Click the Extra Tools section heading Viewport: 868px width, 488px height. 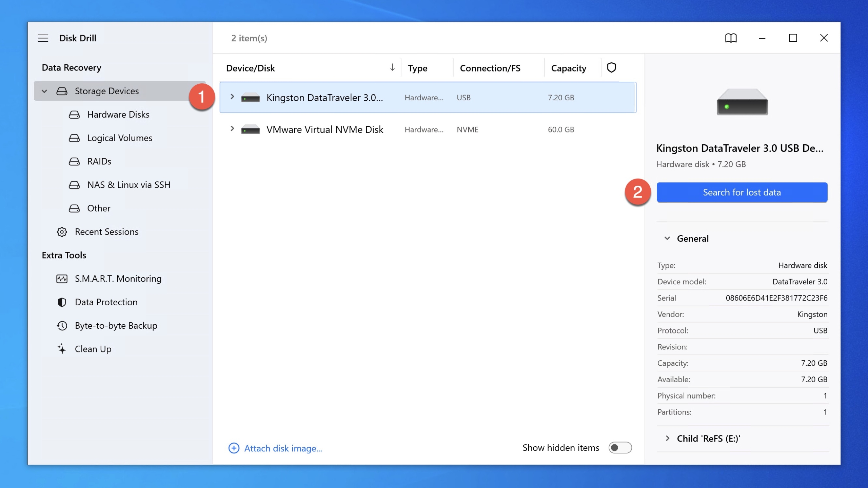coord(64,255)
